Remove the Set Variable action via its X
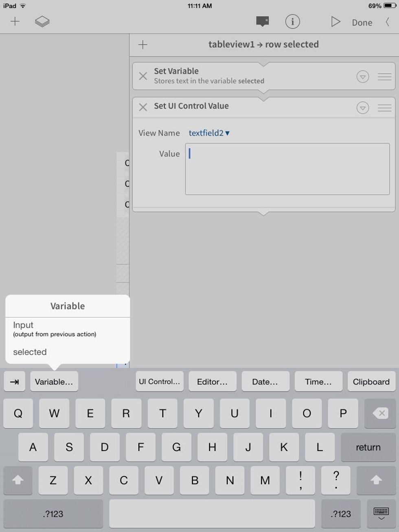 (x=143, y=76)
